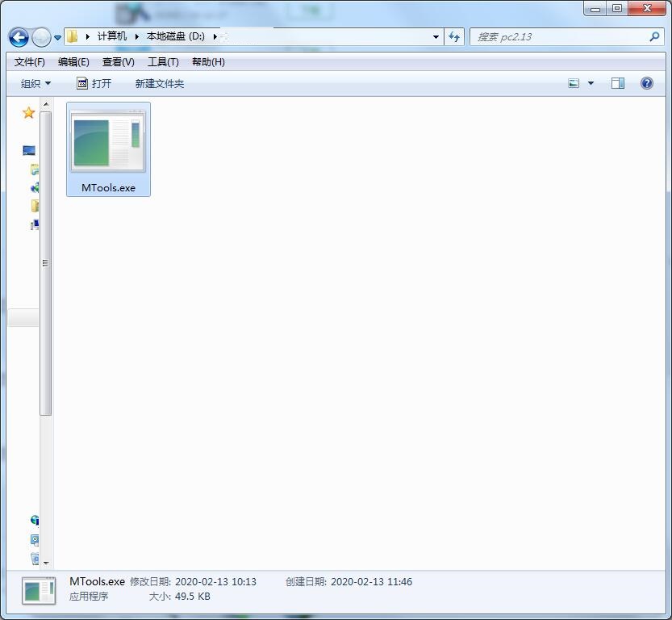This screenshot has width=672, height=620.
Task: Open the 组织 dropdown in the toolbar
Action: (36, 84)
